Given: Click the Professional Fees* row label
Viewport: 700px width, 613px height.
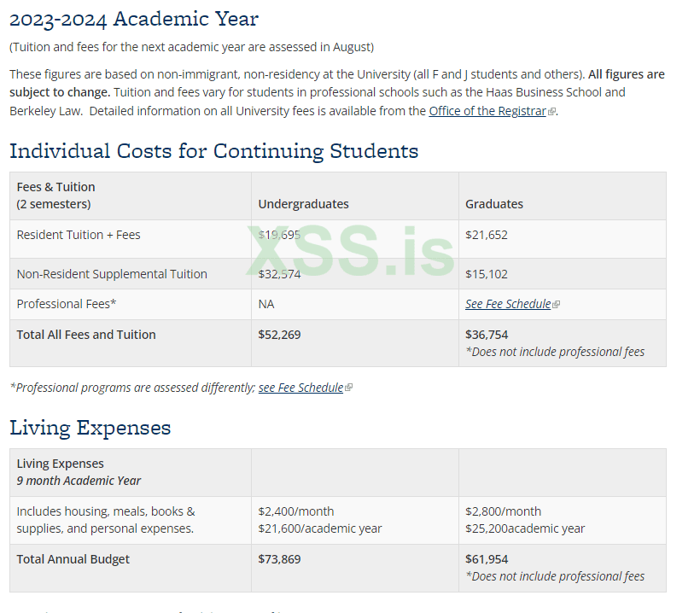Looking at the screenshot, I should pyautogui.click(x=67, y=304).
